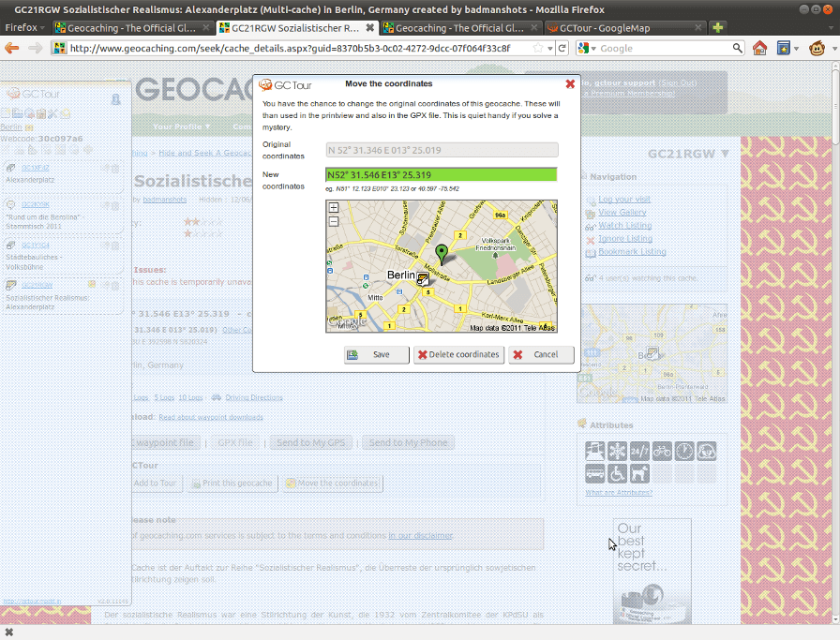Image resolution: width=840 pixels, height=640 pixels.
Task: Click the Delete coordinates button
Action: [458, 354]
